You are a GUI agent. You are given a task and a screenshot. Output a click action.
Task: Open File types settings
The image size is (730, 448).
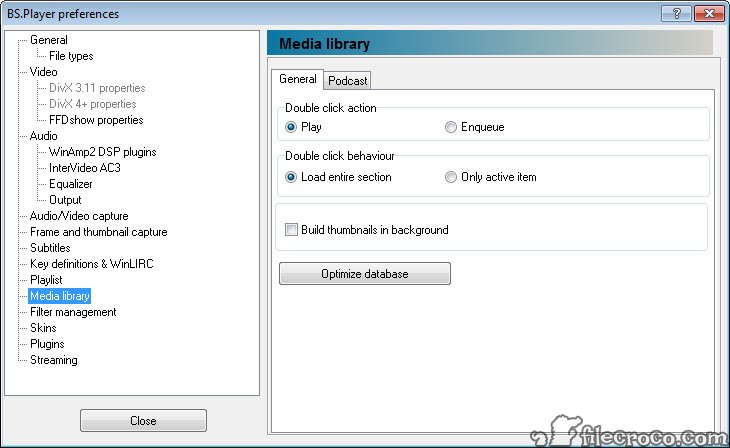click(71, 56)
